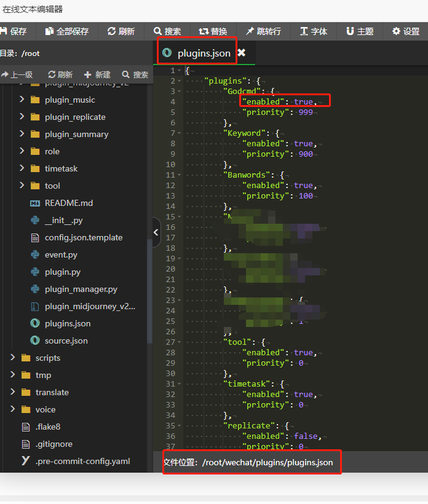The image size is (428, 504).
Task: Fold the Godcmd block at line 3
Action: point(179,91)
